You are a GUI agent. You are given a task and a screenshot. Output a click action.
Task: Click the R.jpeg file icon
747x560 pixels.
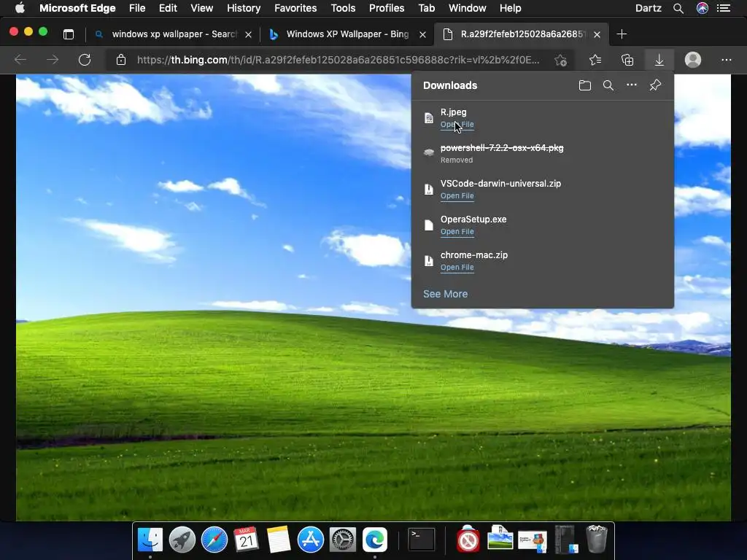(x=429, y=117)
